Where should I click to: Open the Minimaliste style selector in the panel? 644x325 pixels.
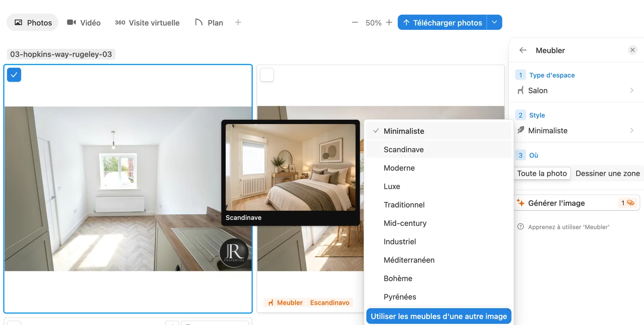pos(576,130)
